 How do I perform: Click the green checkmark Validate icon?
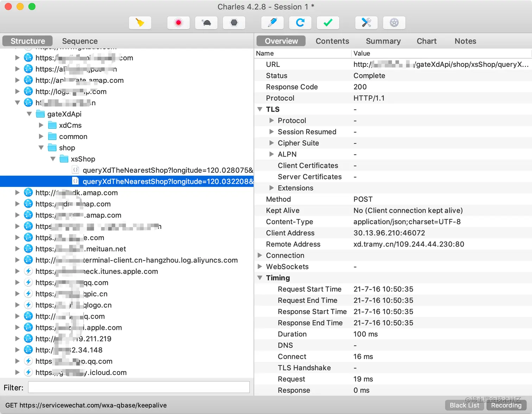pos(328,23)
